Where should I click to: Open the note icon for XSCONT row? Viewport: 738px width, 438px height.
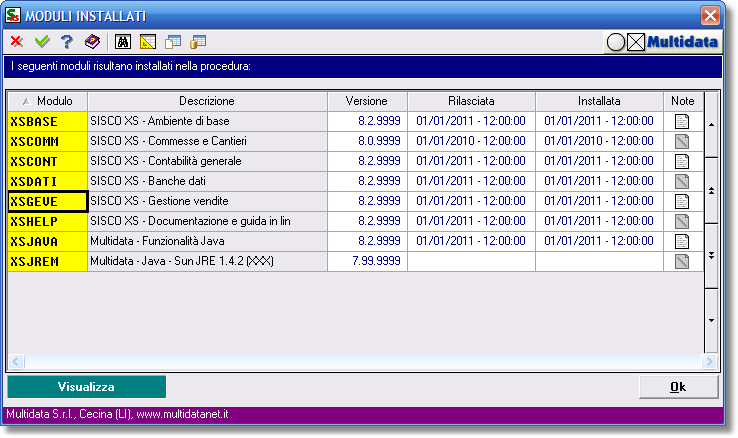coord(682,161)
